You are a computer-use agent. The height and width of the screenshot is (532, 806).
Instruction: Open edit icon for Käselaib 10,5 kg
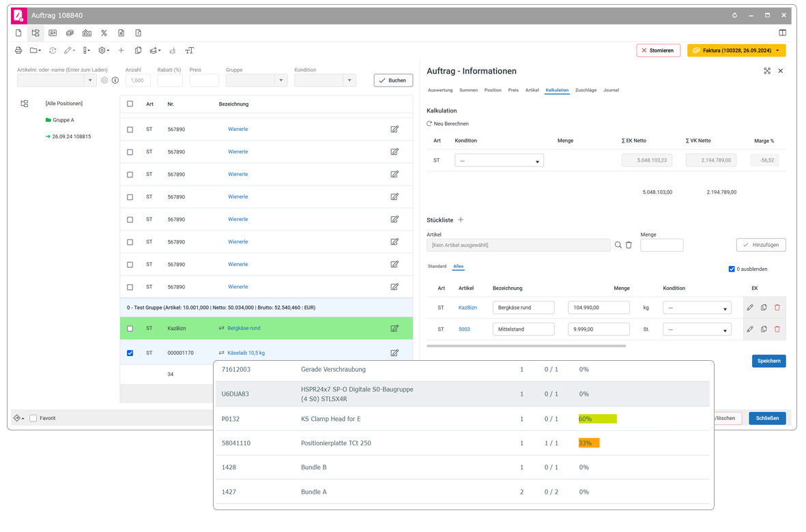(x=394, y=353)
